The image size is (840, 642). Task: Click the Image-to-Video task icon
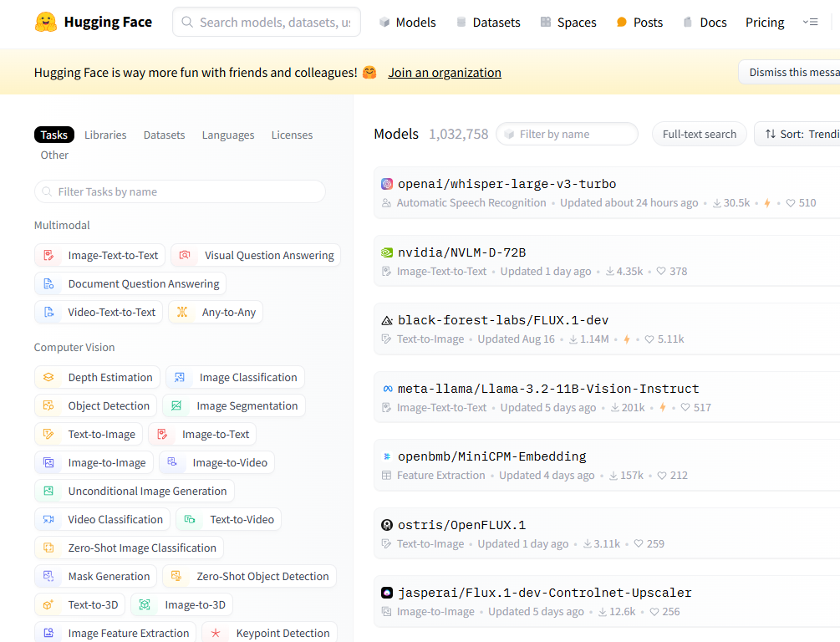pyautogui.click(x=172, y=462)
